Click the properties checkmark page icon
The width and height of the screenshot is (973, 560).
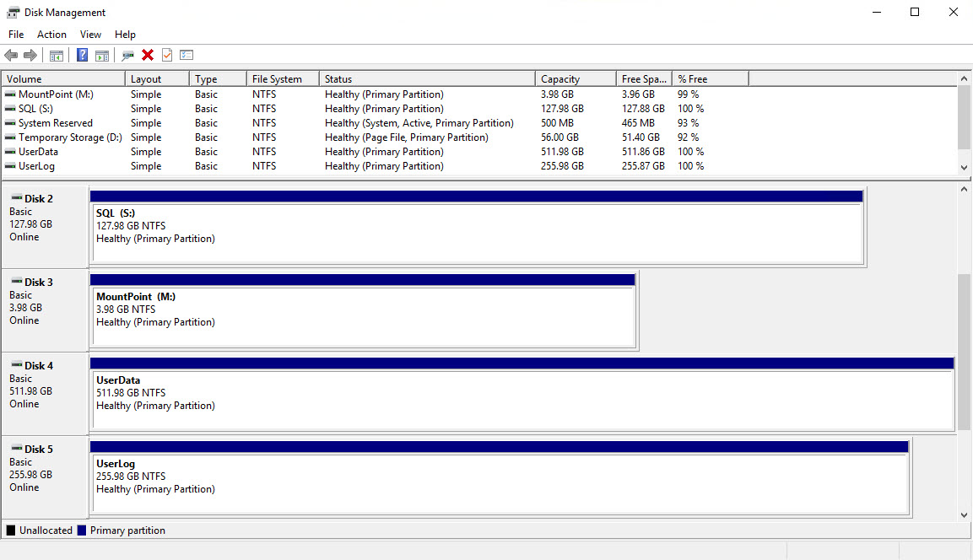pyautogui.click(x=167, y=56)
